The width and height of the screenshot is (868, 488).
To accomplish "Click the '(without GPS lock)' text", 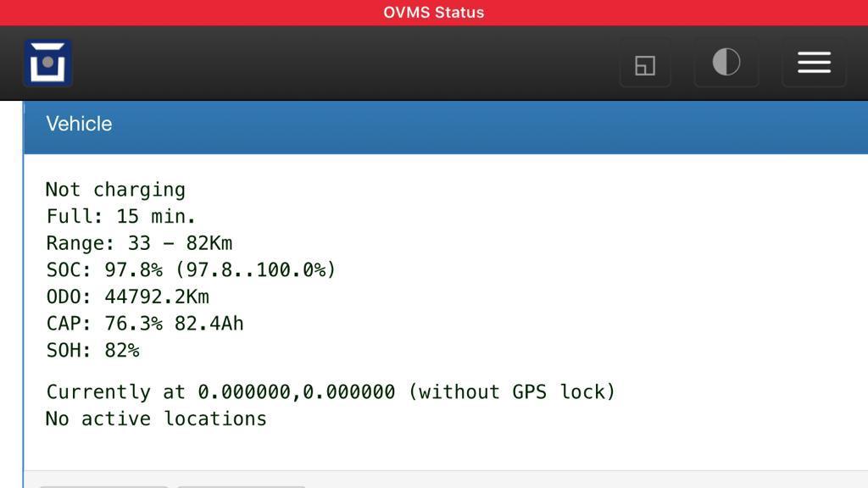I will click(512, 391).
